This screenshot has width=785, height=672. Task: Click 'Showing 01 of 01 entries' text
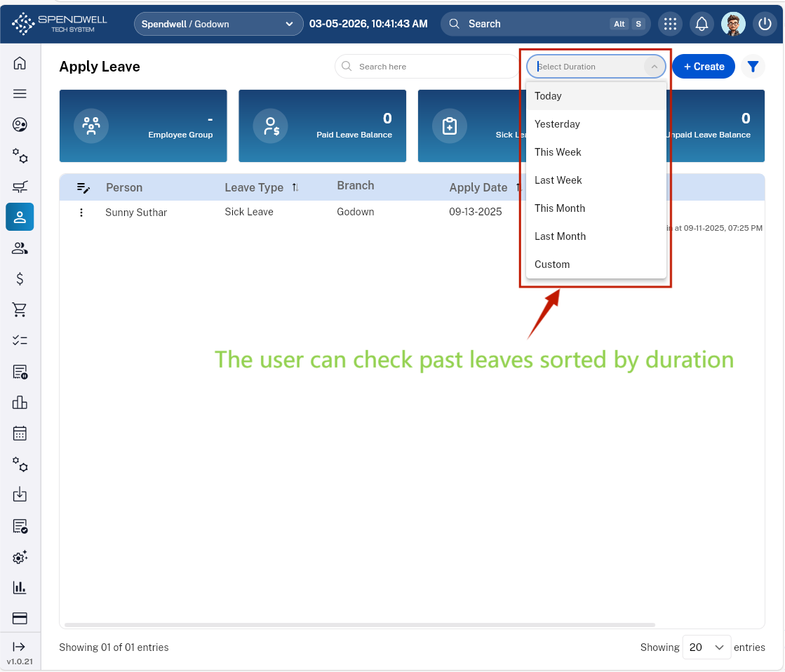tap(114, 647)
